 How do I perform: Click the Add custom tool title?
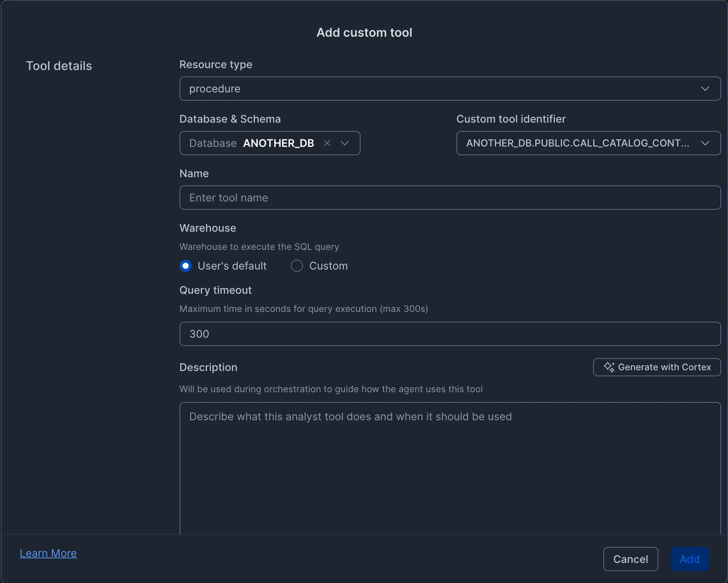pyautogui.click(x=364, y=32)
